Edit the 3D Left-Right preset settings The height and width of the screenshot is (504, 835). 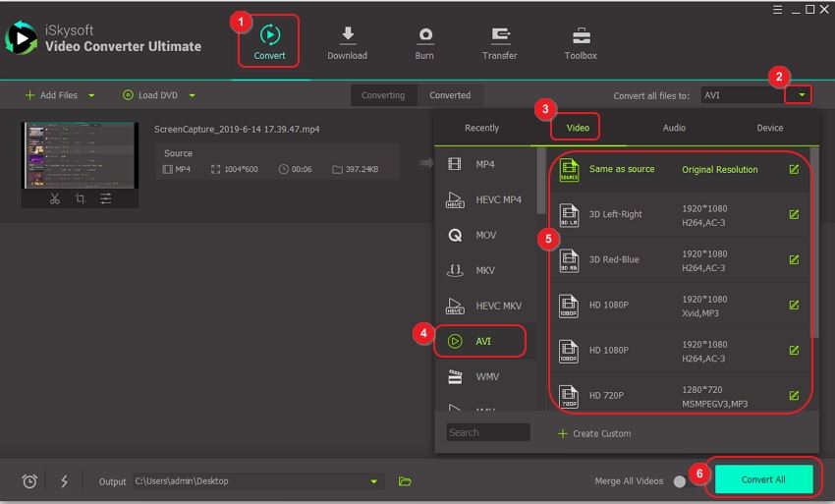point(794,214)
